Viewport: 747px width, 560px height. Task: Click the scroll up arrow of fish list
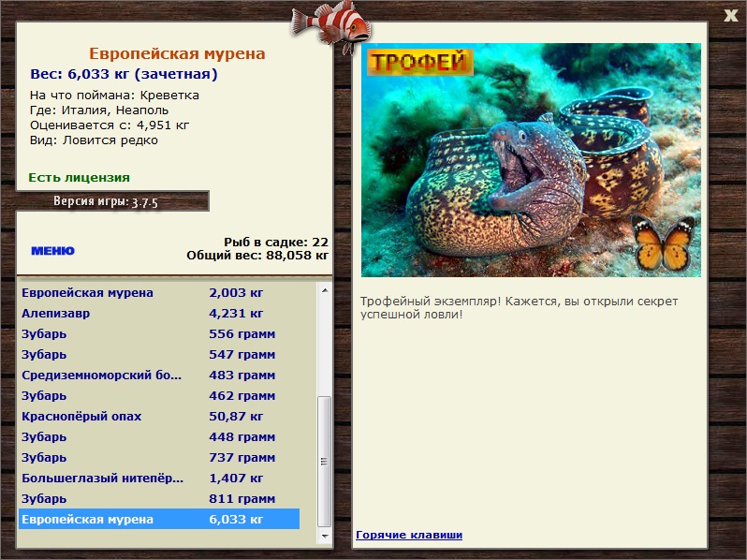tap(325, 290)
